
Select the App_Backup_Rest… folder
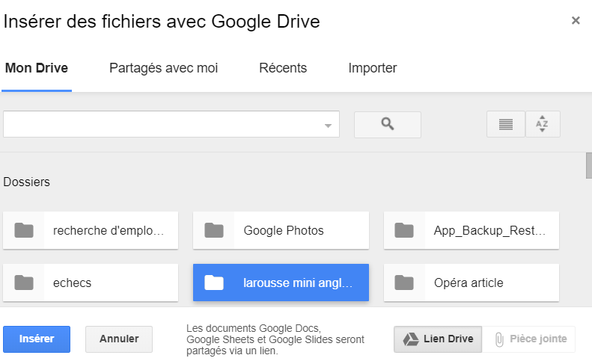[x=472, y=230]
